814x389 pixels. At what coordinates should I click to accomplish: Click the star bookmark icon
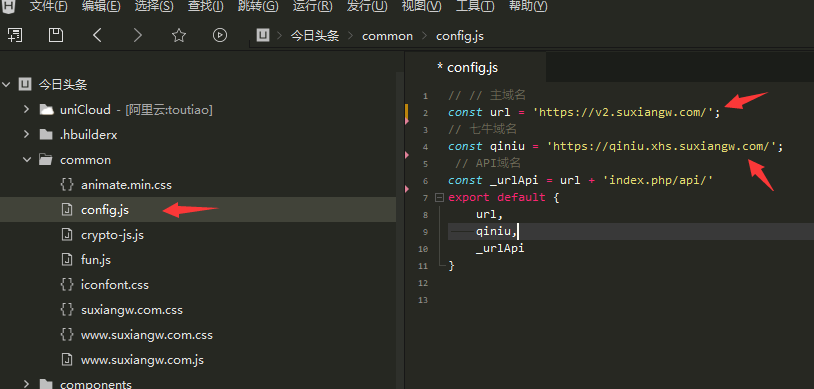[179, 35]
